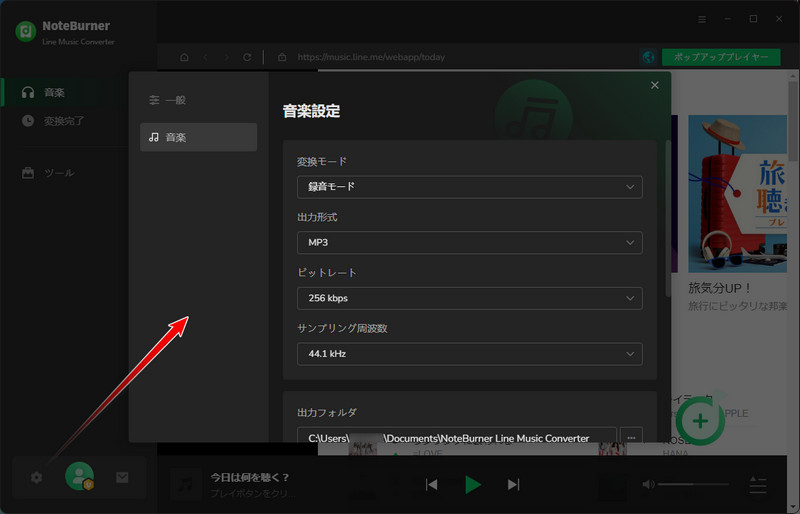Viewport: 800px width, 514px height.
Task: Play the music
Action: tap(473, 484)
